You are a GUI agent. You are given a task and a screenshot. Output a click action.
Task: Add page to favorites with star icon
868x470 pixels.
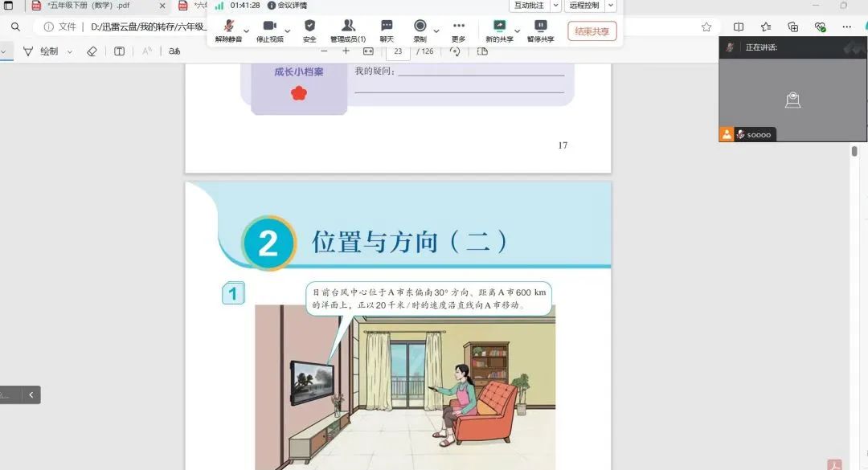click(706, 27)
